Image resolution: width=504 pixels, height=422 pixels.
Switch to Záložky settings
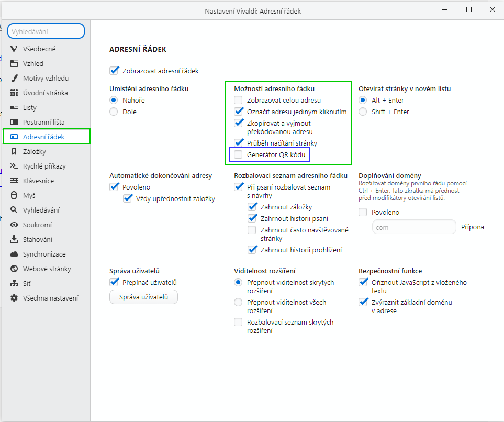tap(34, 151)
